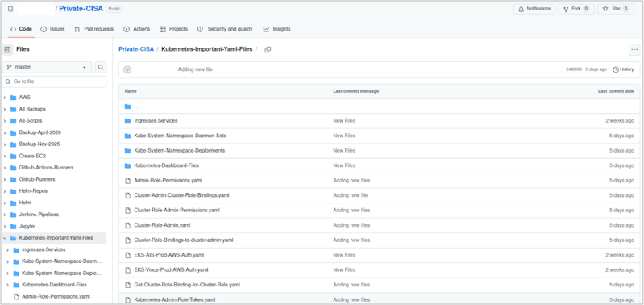
Task: Click the 'Adding new file' latest commit message
Action: (x=195, y=69)
